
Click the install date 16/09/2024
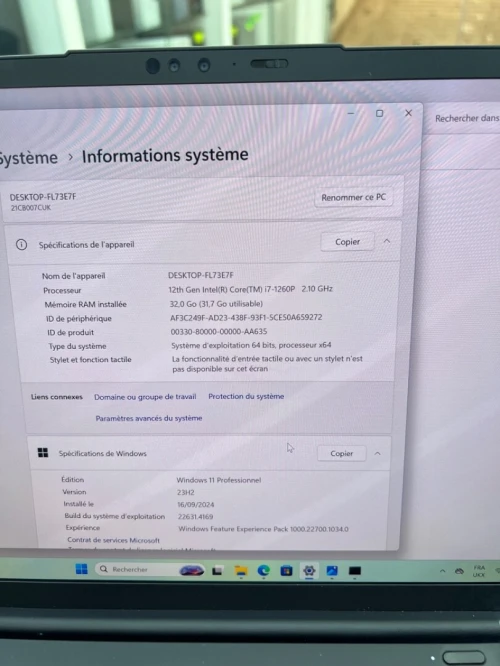pos(195,505)
